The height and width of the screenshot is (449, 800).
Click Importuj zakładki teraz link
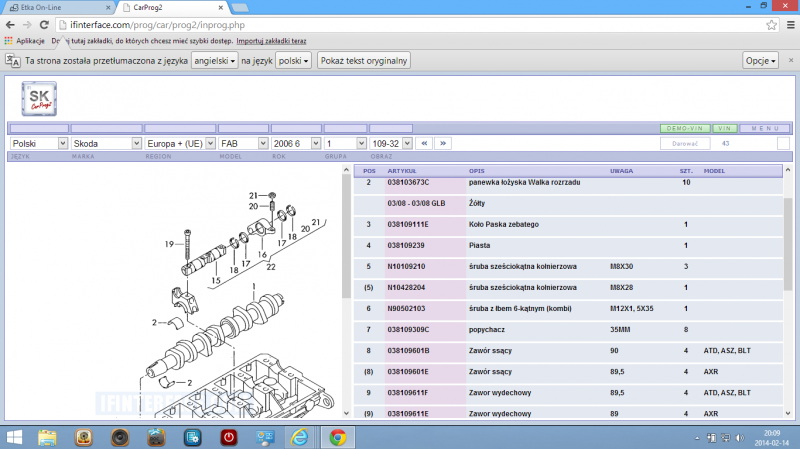coord(271,41)
